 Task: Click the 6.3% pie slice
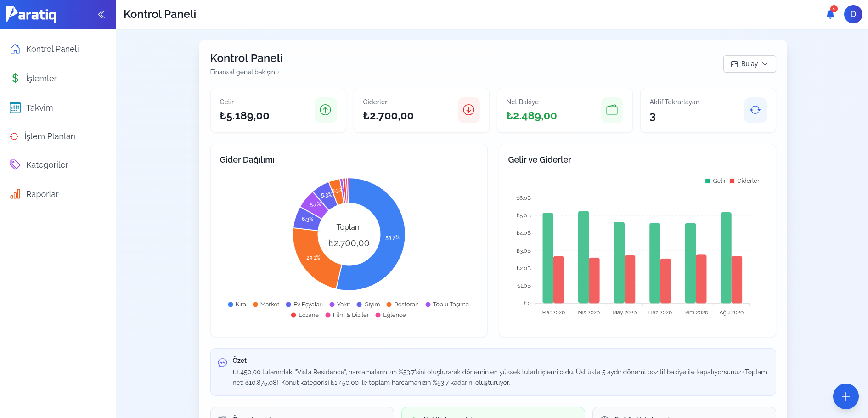tap(307, 219)
